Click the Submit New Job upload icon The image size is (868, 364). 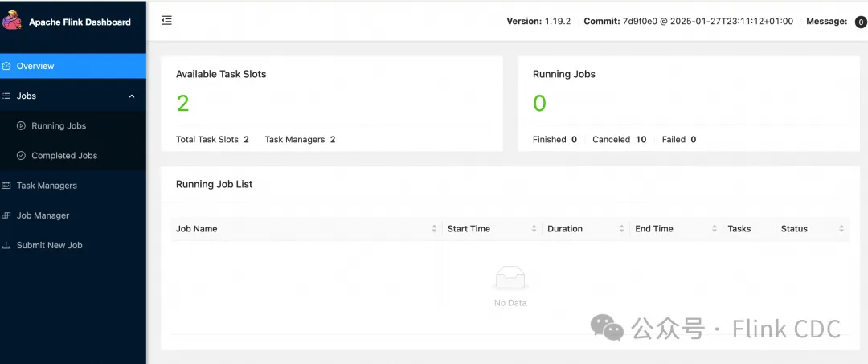pyautogui.click(x=7, y=245)
